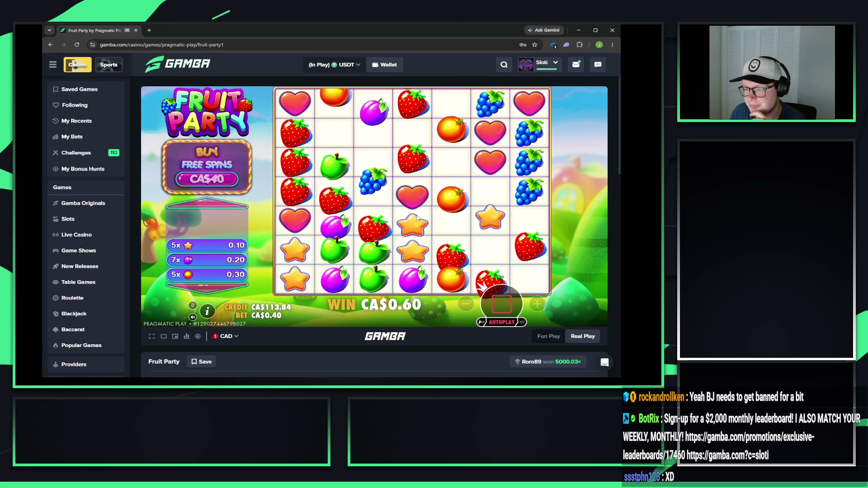The image size is (868, 488).
Task: Open My Recents in sidebar
Action: [86, 121]
